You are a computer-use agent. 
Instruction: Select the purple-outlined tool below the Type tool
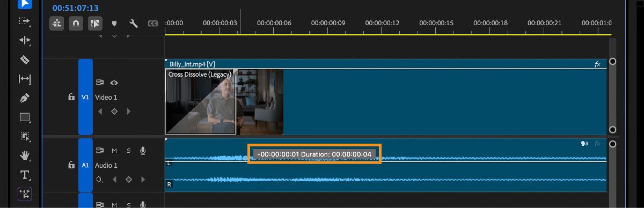click(x=25, y=194)
